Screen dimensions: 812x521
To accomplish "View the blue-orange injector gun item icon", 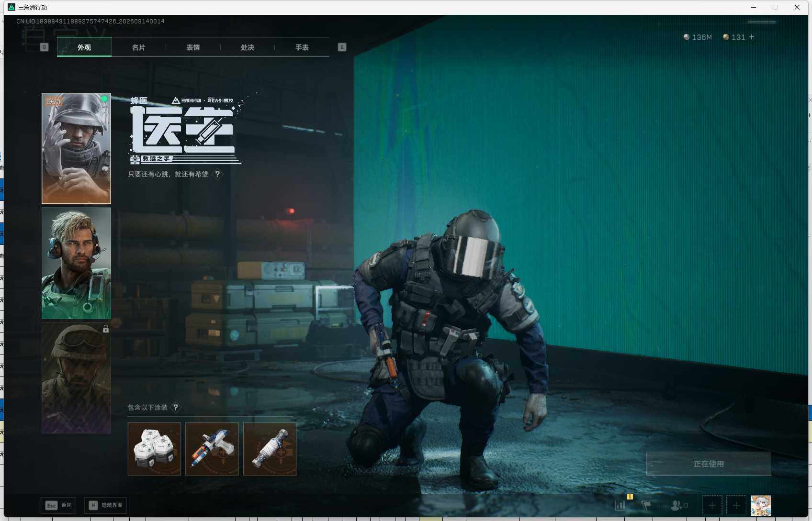I will pyautogui.click(x=212, y=449).
